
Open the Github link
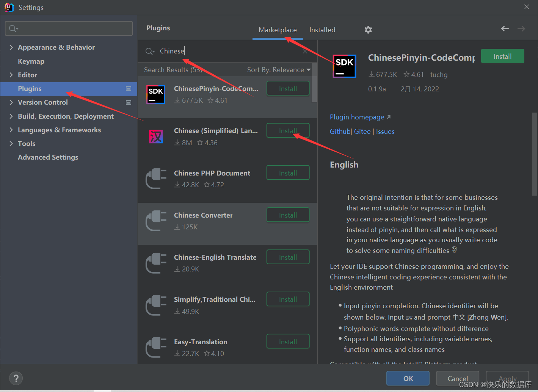click(x=340, y=132)
